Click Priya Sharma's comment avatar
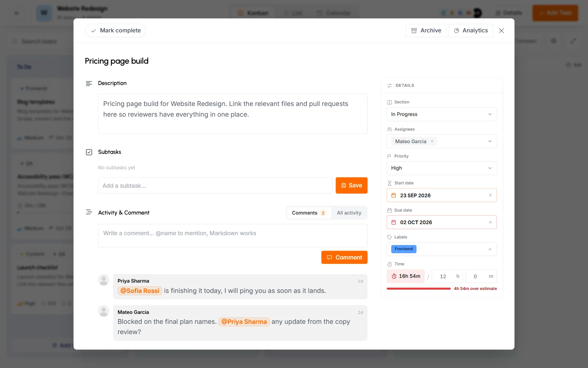 (104, 280)
